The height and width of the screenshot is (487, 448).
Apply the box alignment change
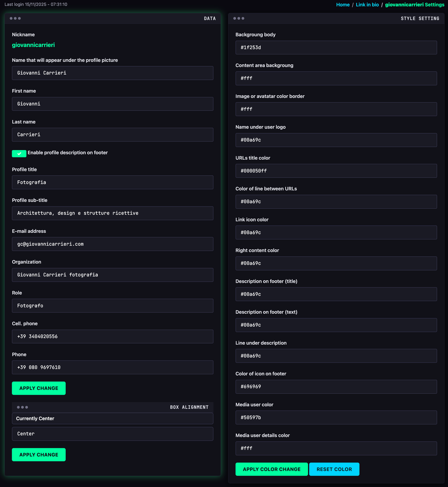39,454
